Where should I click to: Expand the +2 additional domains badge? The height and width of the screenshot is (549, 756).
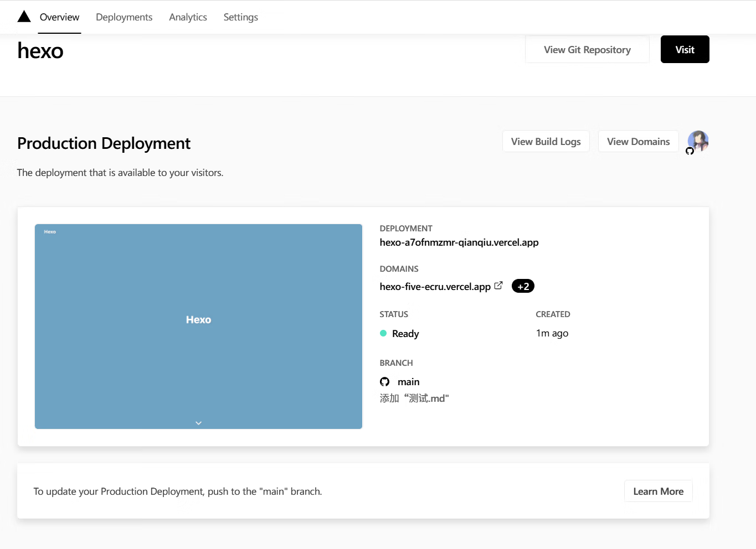523,286
